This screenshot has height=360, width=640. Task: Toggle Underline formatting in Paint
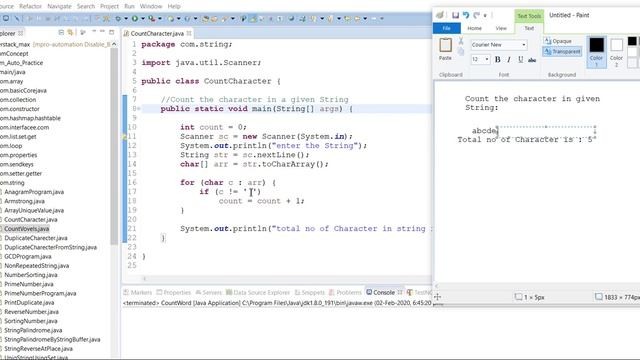520,60
